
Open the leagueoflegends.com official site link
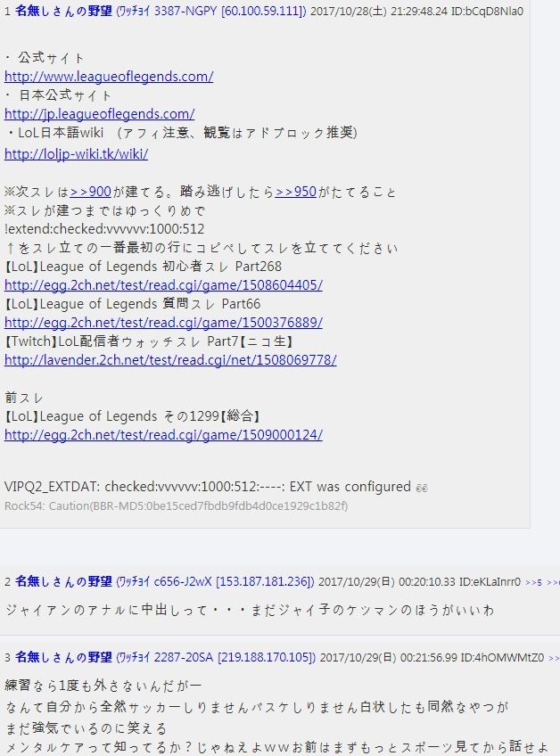click(109, 77)
